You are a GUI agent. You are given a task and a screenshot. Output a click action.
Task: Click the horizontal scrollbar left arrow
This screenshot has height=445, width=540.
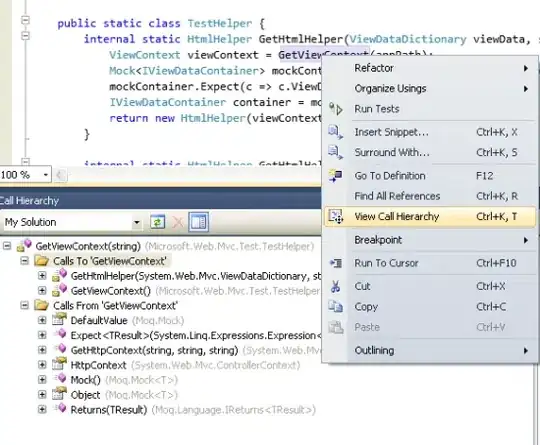point(60,175)
